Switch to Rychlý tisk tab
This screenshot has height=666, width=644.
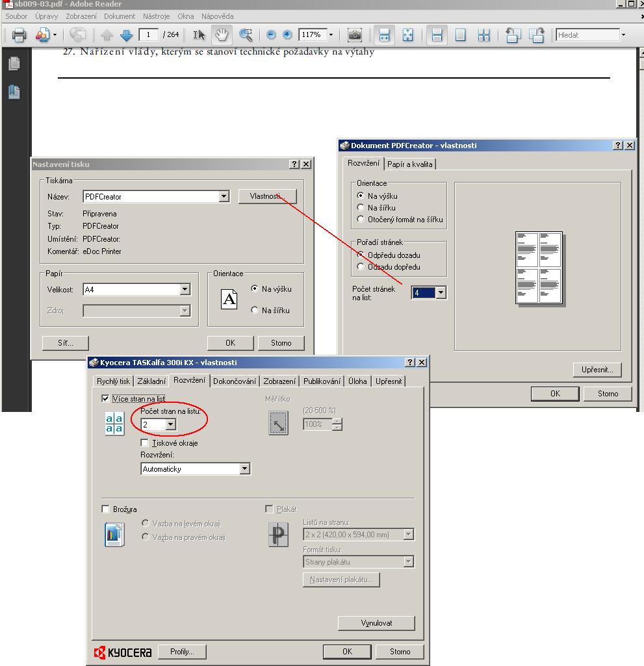113,381
